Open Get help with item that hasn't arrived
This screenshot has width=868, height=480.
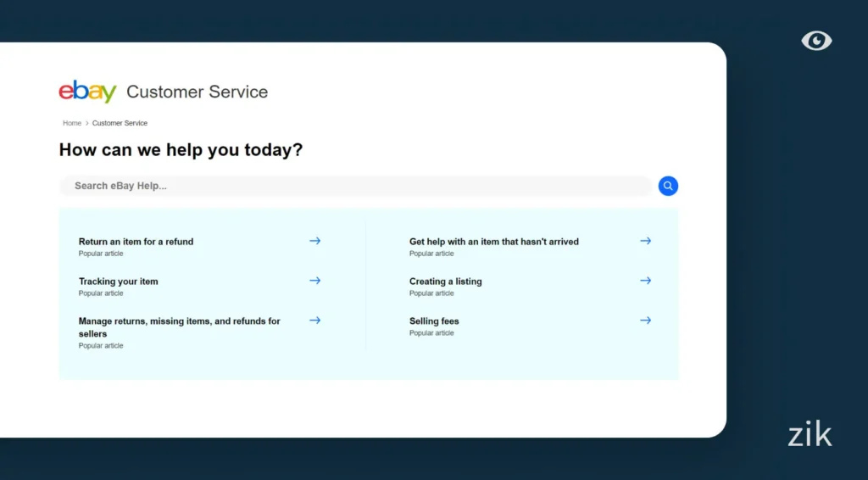493,242
